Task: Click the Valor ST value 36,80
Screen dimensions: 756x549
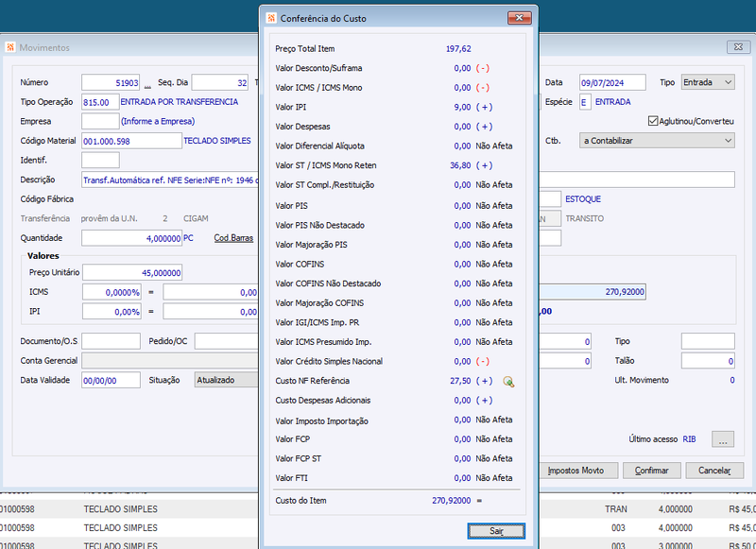Action: coord(460,165)
